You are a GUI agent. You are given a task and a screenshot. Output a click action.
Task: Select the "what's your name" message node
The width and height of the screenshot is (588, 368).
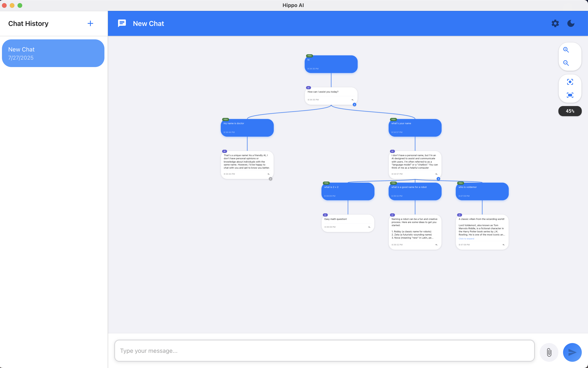415,128
